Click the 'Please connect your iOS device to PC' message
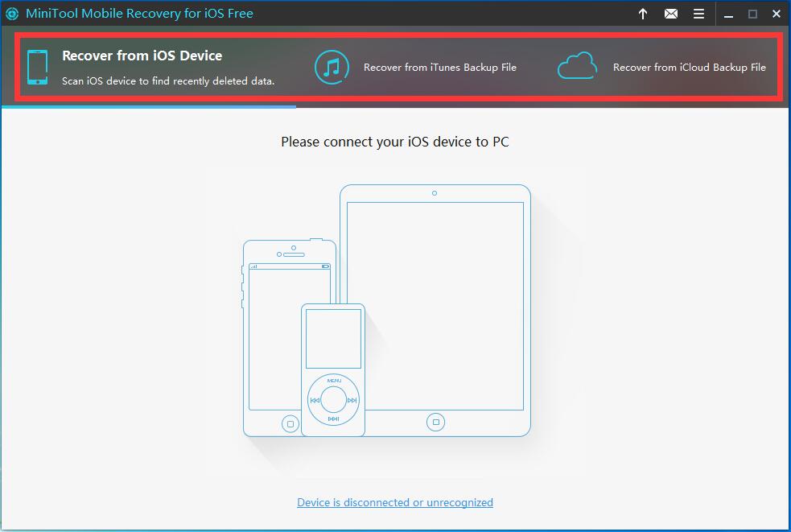The width and height of the screenshot is (791, 532). (395, 142)
